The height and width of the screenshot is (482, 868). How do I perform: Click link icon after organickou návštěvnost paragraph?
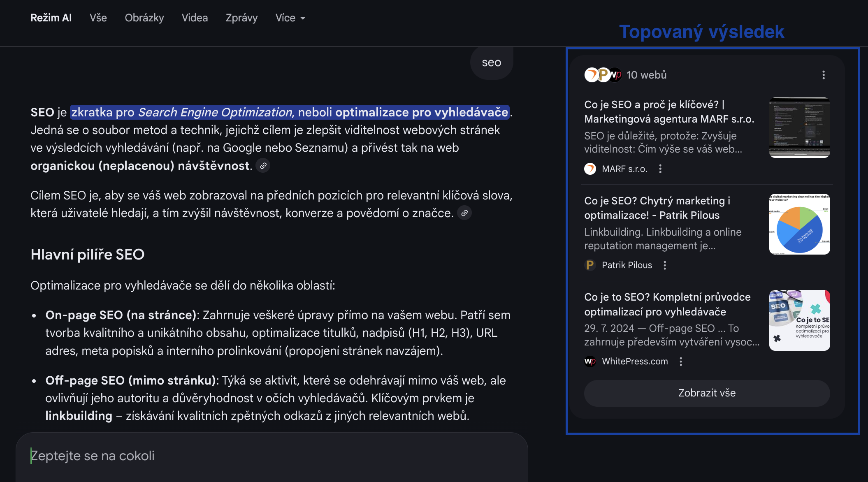[x=263, y=166]
